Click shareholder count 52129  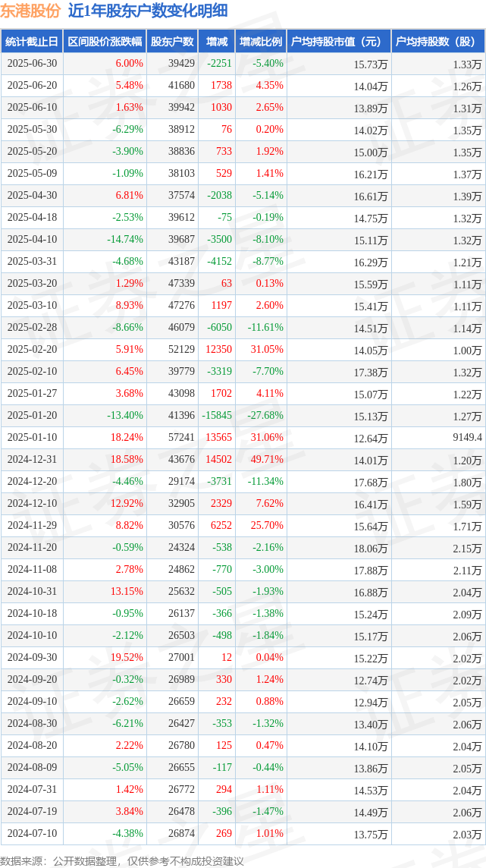tap(182, 350)
